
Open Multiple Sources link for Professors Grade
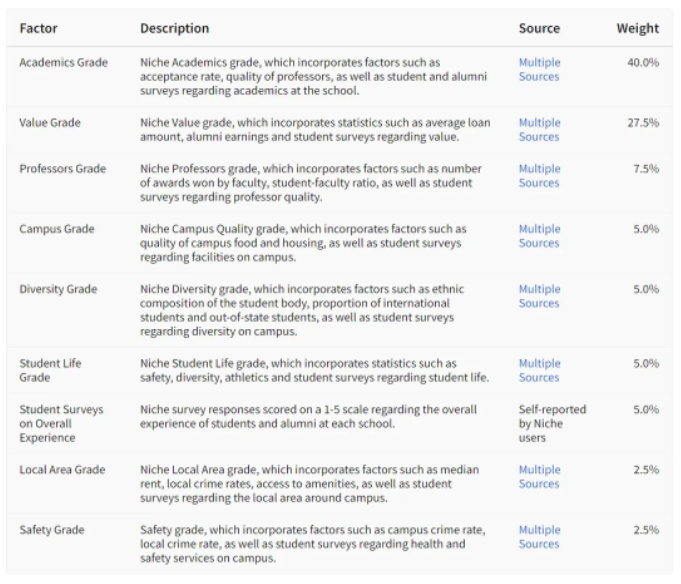tap(539, 176)
